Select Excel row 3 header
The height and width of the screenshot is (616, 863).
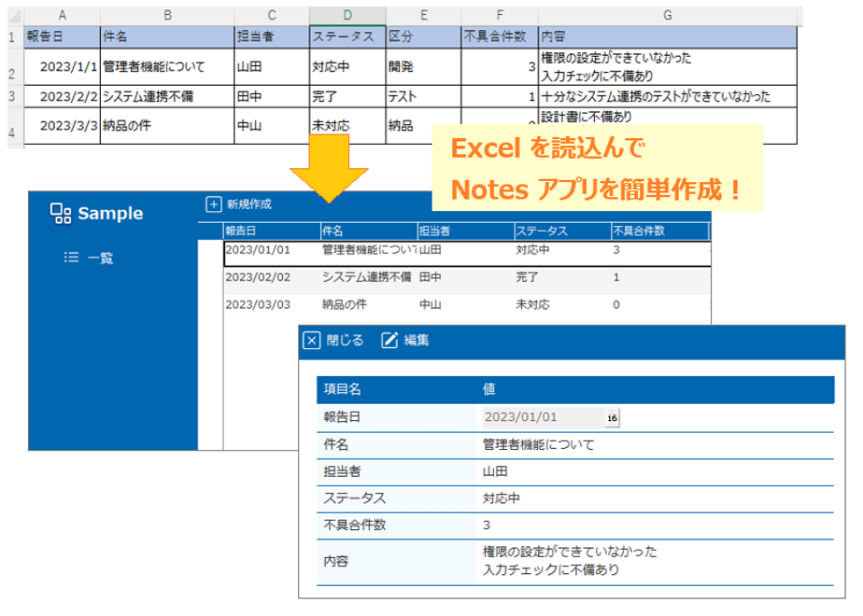coord(15,96)
